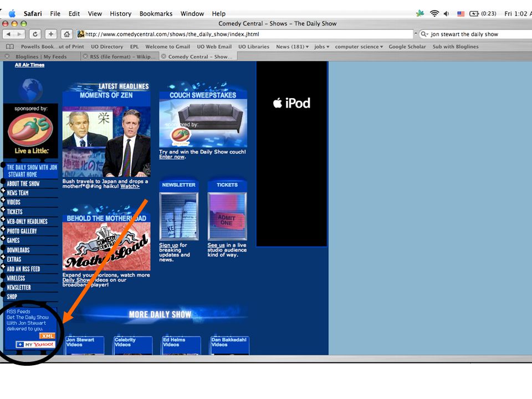
Task: Open the News (181) bookmarks dropdown
Action: pos(292,47)
